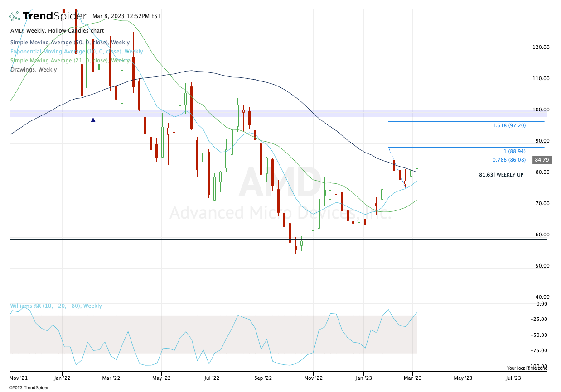Screen dimensions: 561x392
Task: Click the Exponential Moving Average (10) legend entry
Action: pyautogui.click(x=77, y=52)
